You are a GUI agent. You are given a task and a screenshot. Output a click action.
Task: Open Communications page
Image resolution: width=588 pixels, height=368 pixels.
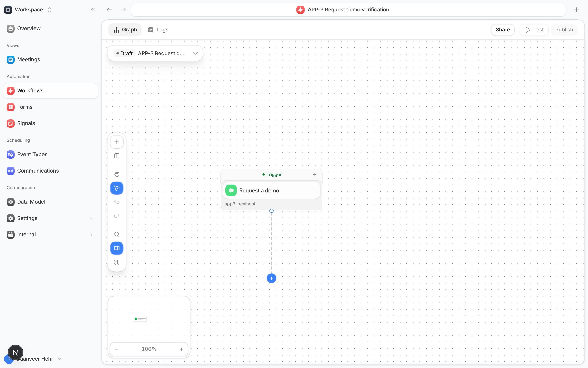51,171
